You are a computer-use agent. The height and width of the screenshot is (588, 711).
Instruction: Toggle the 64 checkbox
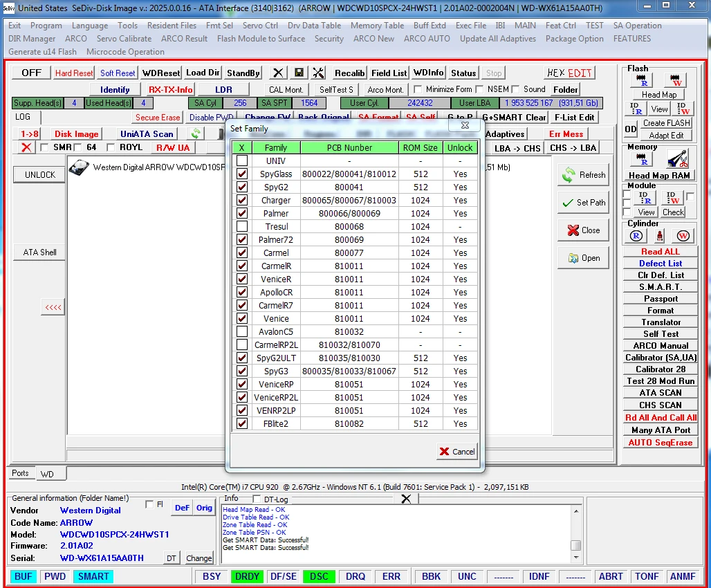click(77, 147)
